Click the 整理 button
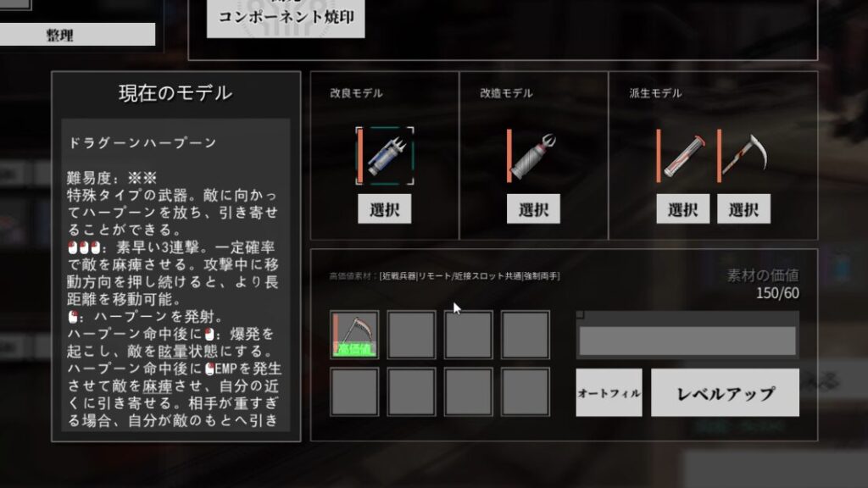Viewport: 868px width, 488px height. [77, 35]
